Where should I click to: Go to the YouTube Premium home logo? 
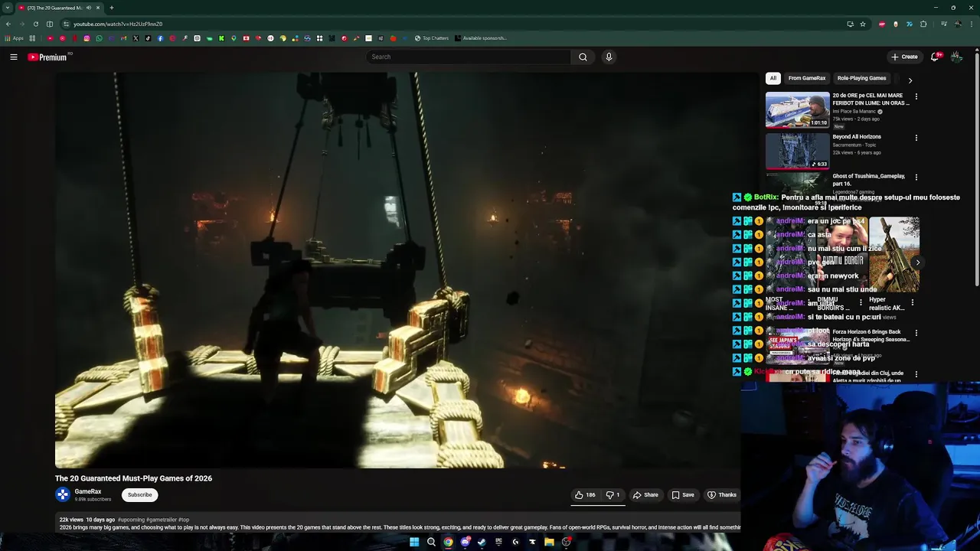point(47,57)
